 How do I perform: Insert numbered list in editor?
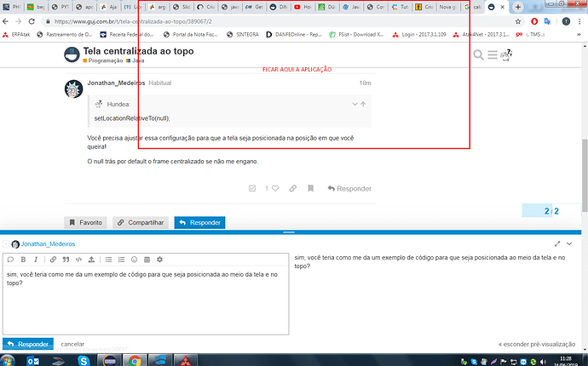click(x=122, y=260)
